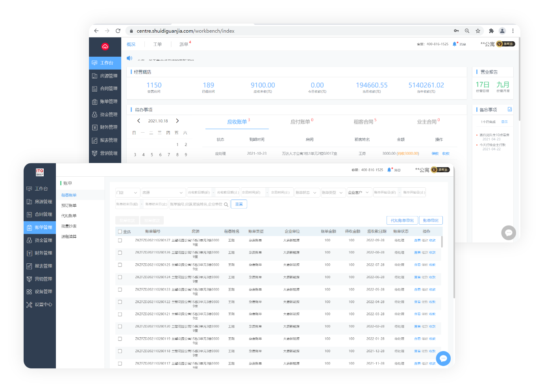544x392 pixels.
Task: Click the 账单导出 export button
Action: click(431, 220)
